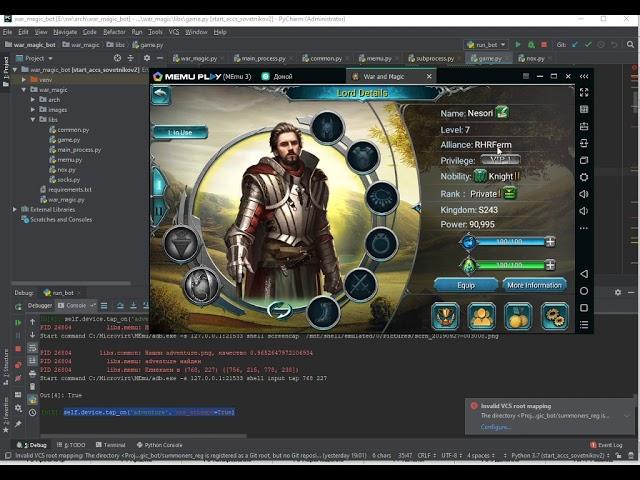Click the MEmu Android home circle
Viewport: 640px width, 480px height.
584,291
